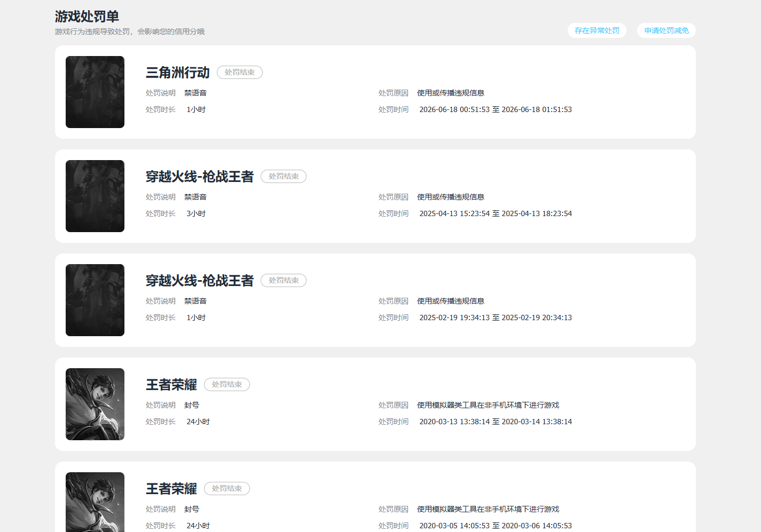Image resolution: width=761 pixels, height=532 pixels.
Task: Click 处罚结束 badge on 2020-03-05 record
Action: click(x=227, y=488)
